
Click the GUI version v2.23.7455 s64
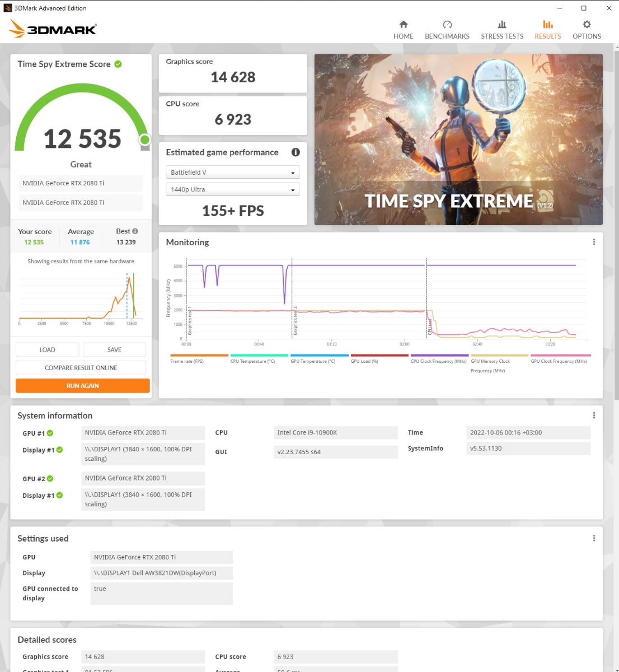[x=335, y=452]
